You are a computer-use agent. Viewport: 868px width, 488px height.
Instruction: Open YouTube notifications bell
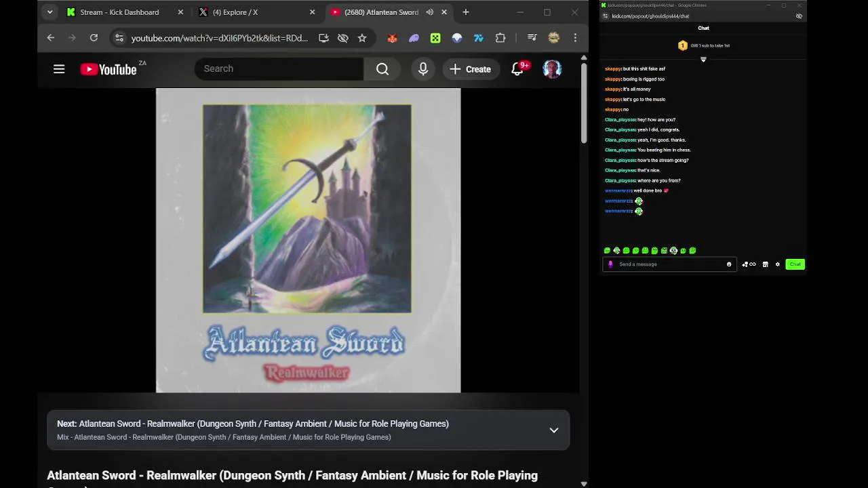(517, 69)
